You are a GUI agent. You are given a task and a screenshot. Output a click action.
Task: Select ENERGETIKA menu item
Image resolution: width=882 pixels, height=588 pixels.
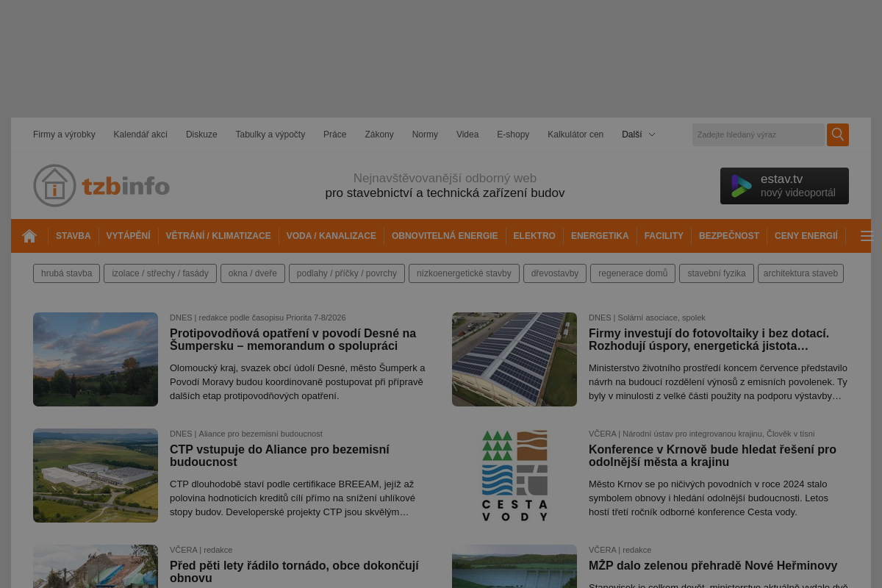point(600,236)
